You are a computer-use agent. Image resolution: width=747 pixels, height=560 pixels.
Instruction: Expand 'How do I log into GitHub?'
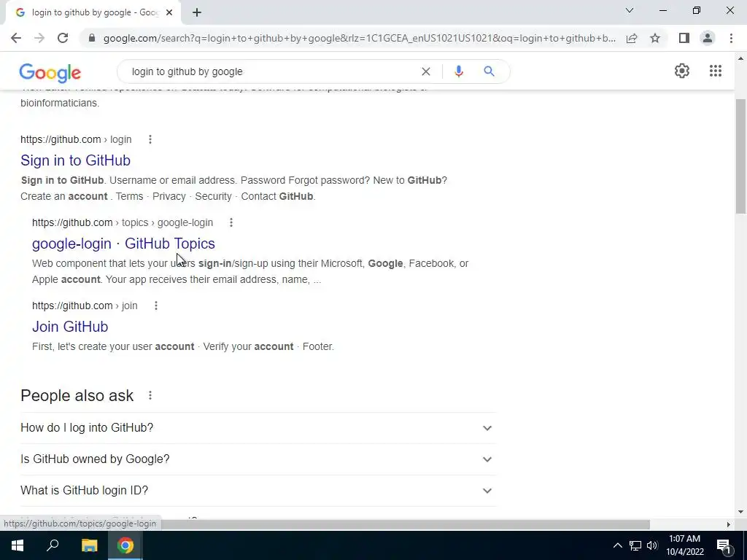click(258, 427)
